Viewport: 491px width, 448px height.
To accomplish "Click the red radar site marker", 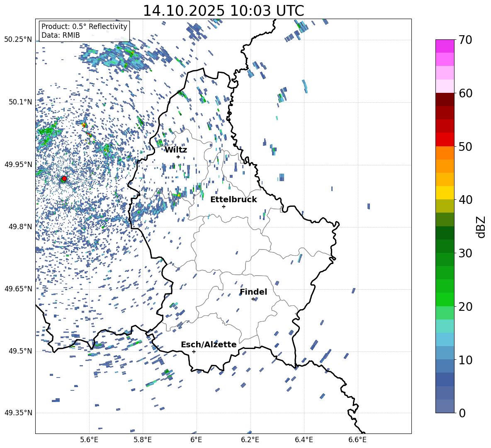I will (64, 179).
